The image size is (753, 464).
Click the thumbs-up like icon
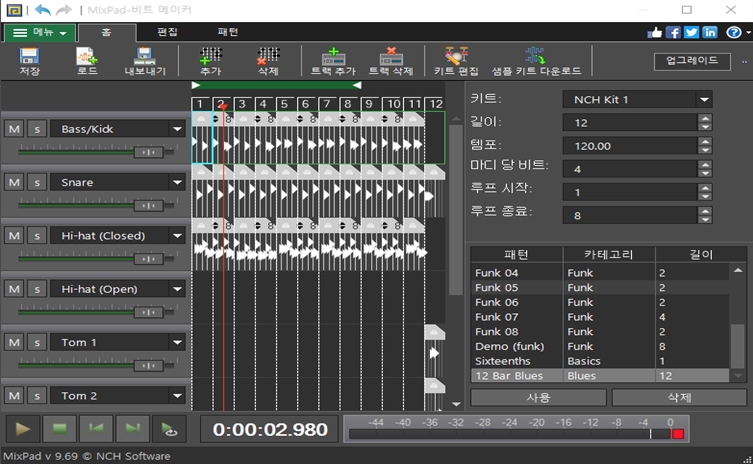coord(655,32)
